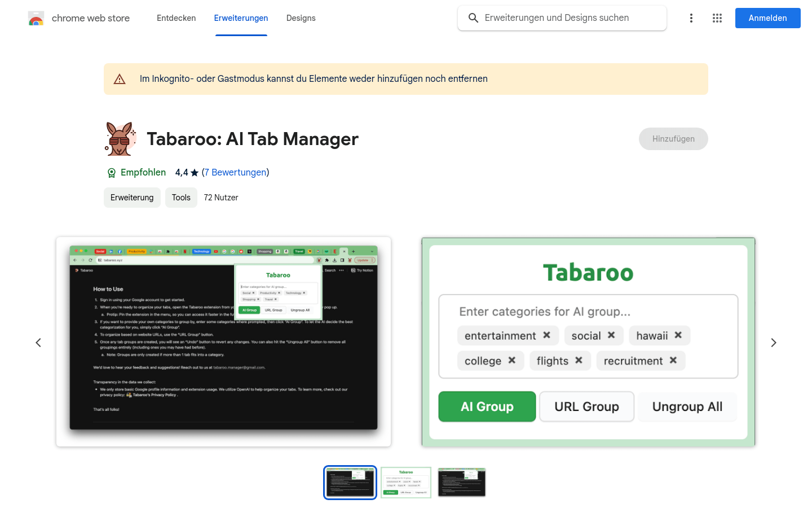Click the Tabaroo kangaroo logo
Viewport: 812px width, 508px height.
point(121,139)
